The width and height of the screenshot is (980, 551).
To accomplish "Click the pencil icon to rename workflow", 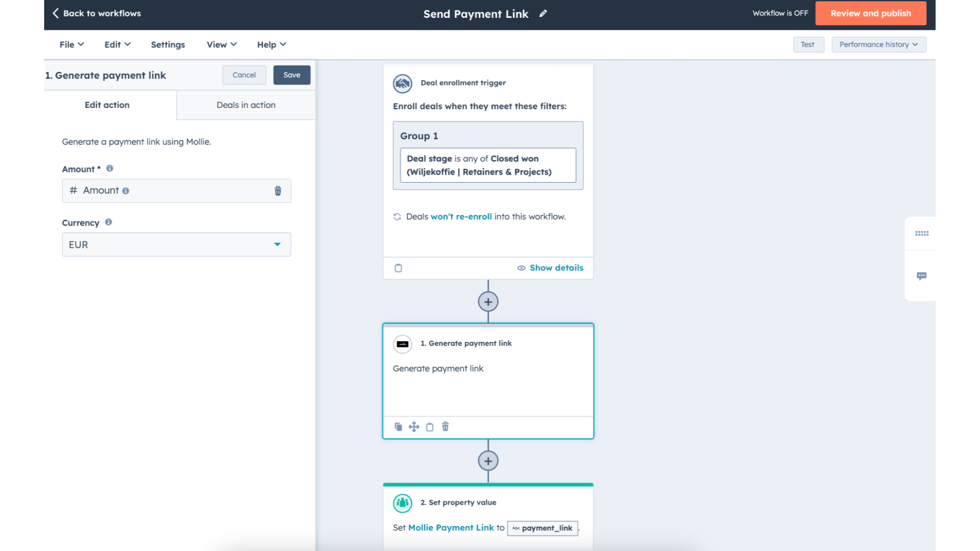I will point(543,14).
